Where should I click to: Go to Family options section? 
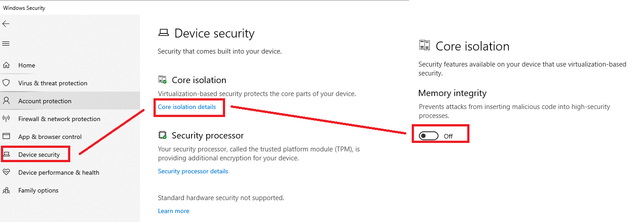38,190
